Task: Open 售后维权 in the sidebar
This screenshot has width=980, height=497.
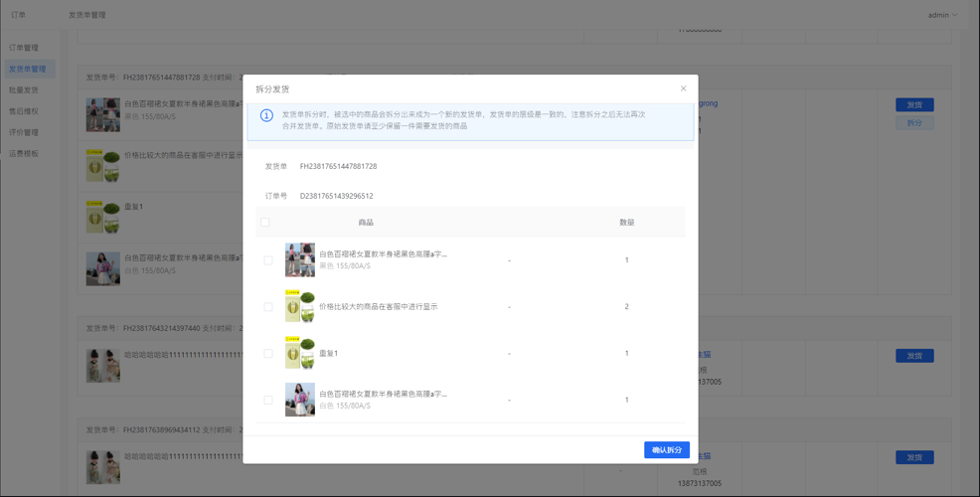Action: tap(24, 111)
